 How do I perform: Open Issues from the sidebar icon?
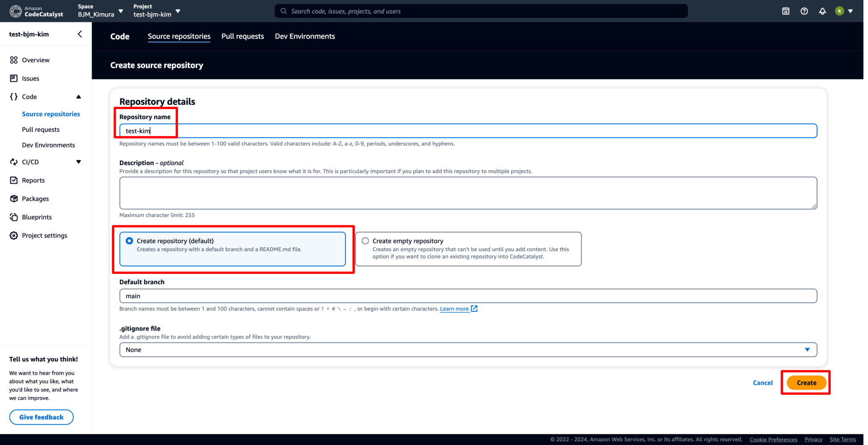pos(13,78)
